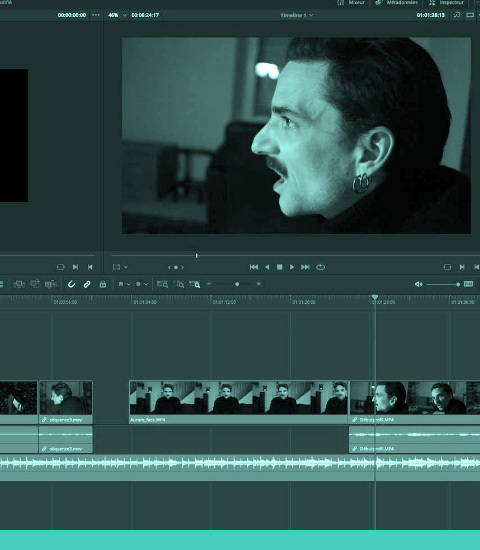Select the séquence3.mov video clip

click(66, 402)
